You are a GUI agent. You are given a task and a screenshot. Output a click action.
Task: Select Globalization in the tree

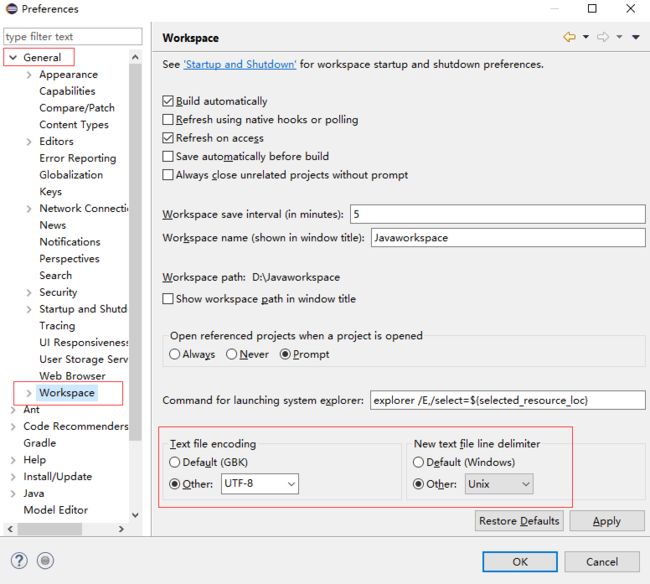pos(71,174)
